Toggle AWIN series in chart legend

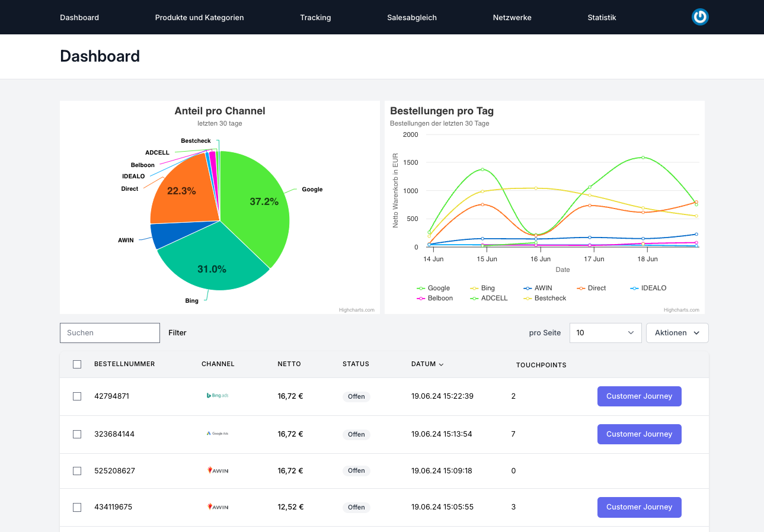538,288
